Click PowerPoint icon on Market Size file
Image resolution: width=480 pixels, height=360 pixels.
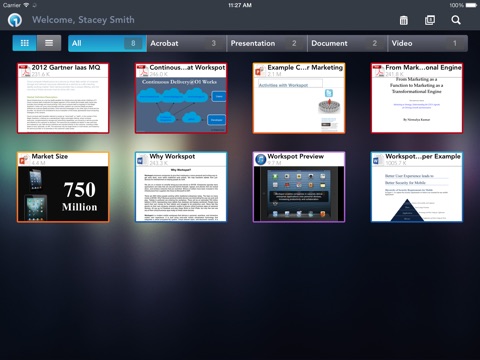pos(24,160)
